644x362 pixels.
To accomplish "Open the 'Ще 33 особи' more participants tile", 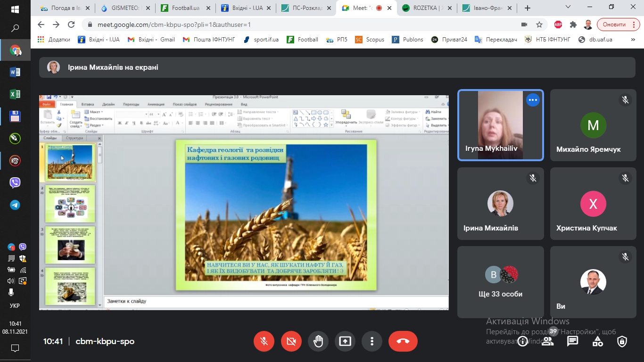I will pyautogui.click(x=500, y=282).
